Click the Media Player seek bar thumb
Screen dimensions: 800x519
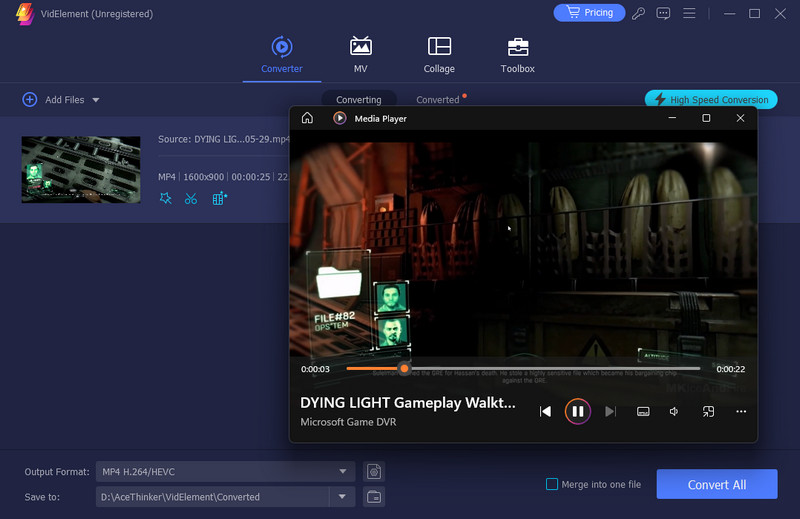pyautogui.click(x=404, y=368)
